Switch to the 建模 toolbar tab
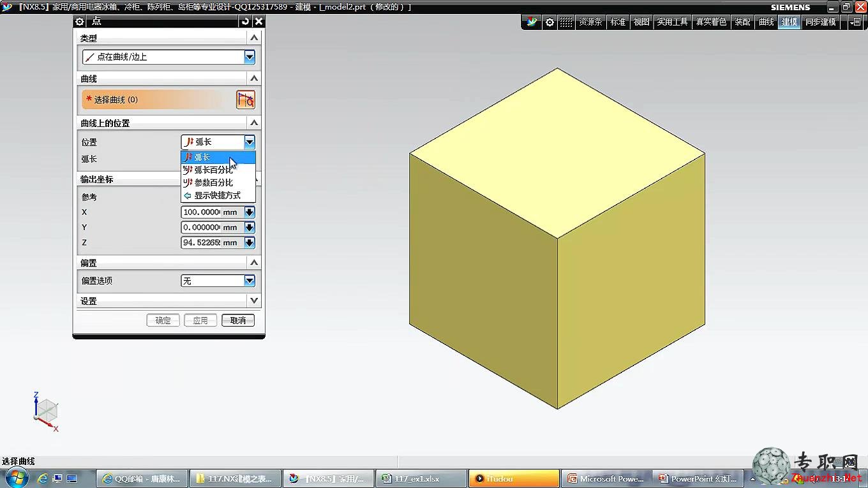 tap(789, 22)
